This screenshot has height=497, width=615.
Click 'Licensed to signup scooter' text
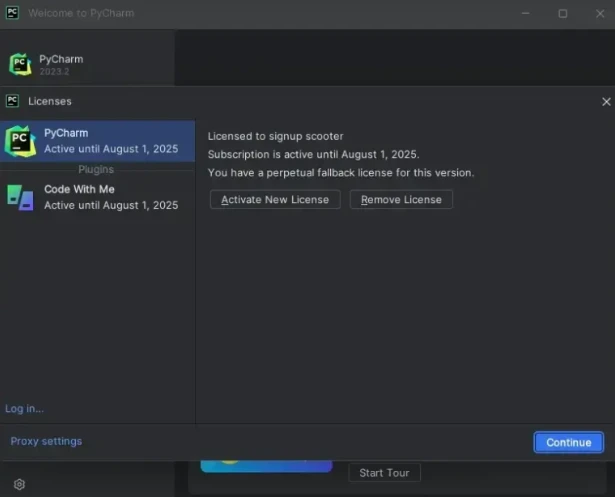(x=275, y=137)
